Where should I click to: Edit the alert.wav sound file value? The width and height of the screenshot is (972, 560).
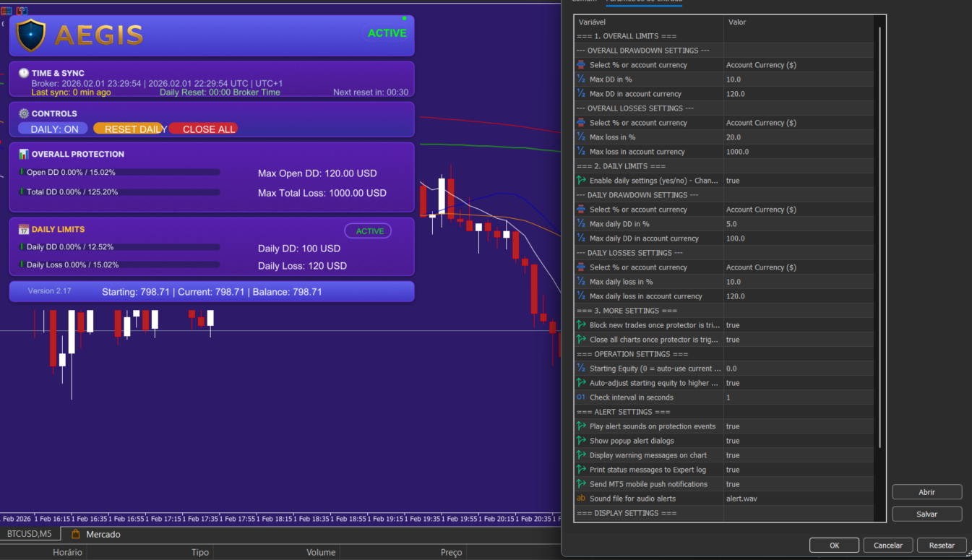[x=799, y=499]
